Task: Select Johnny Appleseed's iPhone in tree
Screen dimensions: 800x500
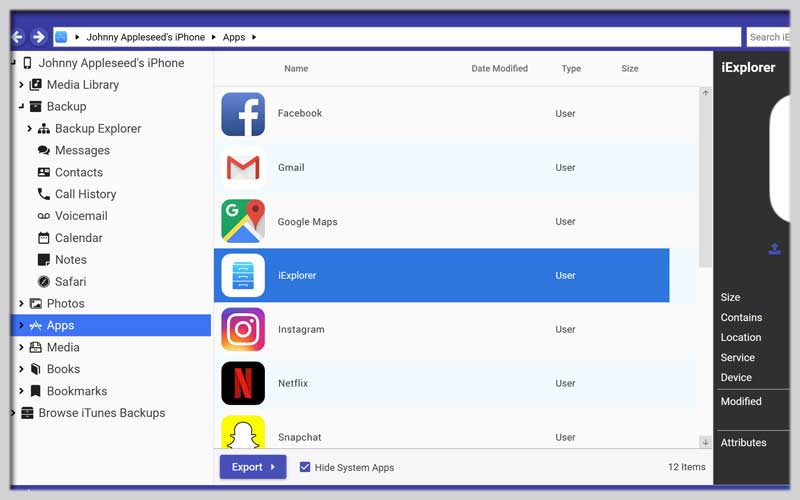Action: (x=111, y=63)
